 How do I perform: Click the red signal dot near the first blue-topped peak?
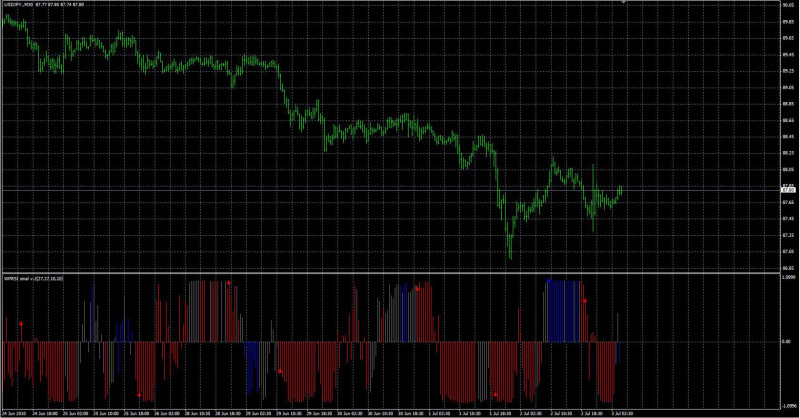[416, 288]
